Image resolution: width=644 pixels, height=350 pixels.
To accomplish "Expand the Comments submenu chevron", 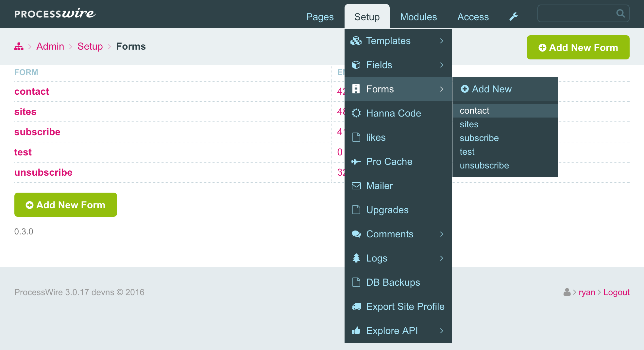I will 442,234.
